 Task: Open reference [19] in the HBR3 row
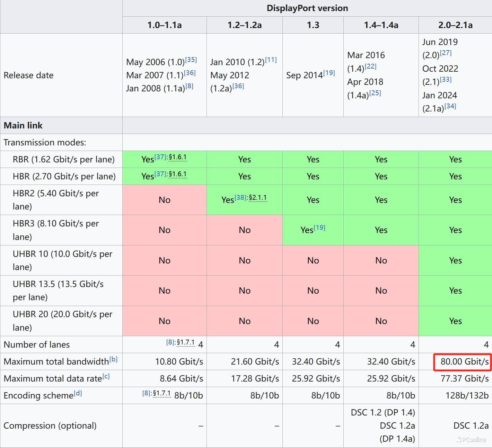click(319, 228)
